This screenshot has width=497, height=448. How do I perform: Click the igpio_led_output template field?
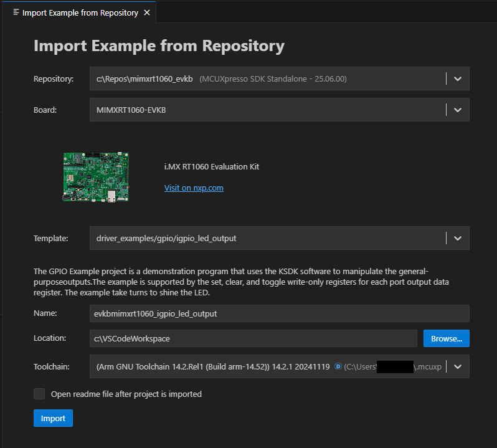(268, 238)
